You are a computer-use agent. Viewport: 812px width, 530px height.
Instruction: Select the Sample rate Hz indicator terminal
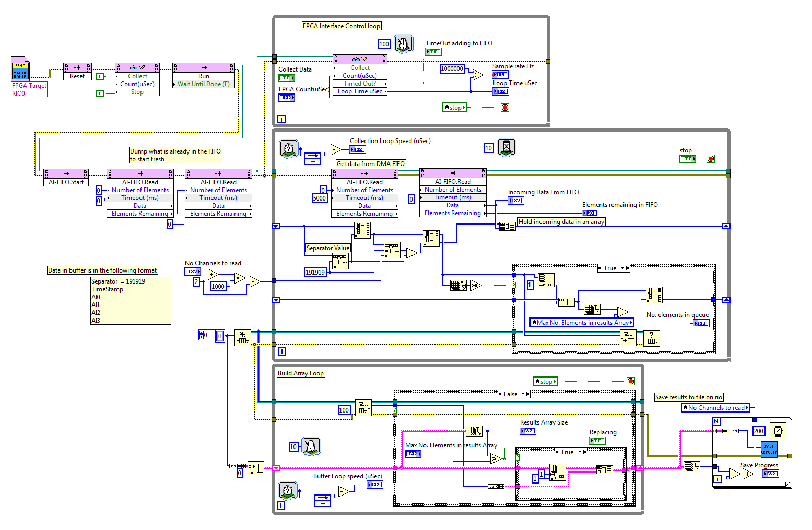(501, 75)
